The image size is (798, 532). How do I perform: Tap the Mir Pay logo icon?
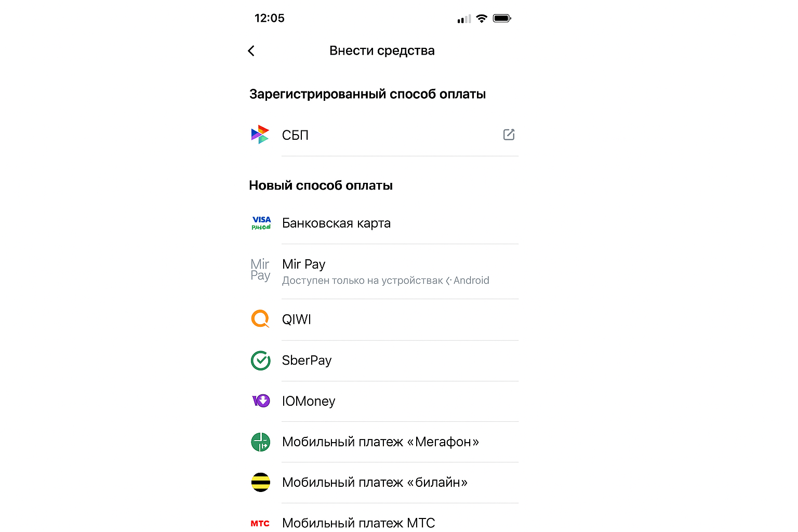point(260,270)
